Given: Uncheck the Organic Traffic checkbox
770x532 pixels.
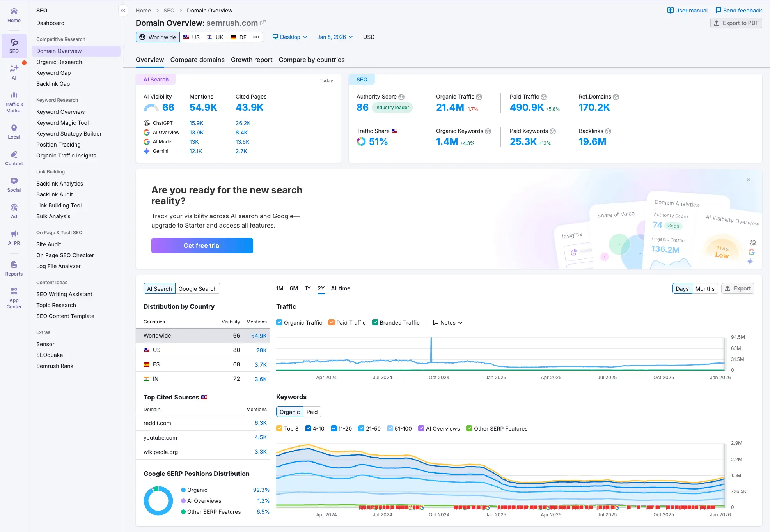Looking at the screenshot, I should tap(279, 322).
